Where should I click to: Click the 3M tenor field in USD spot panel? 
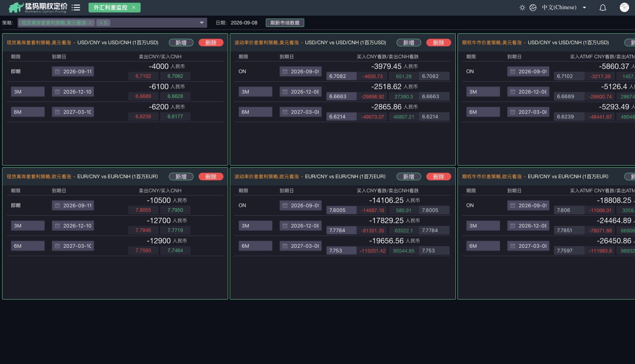[x=28, y=92]
